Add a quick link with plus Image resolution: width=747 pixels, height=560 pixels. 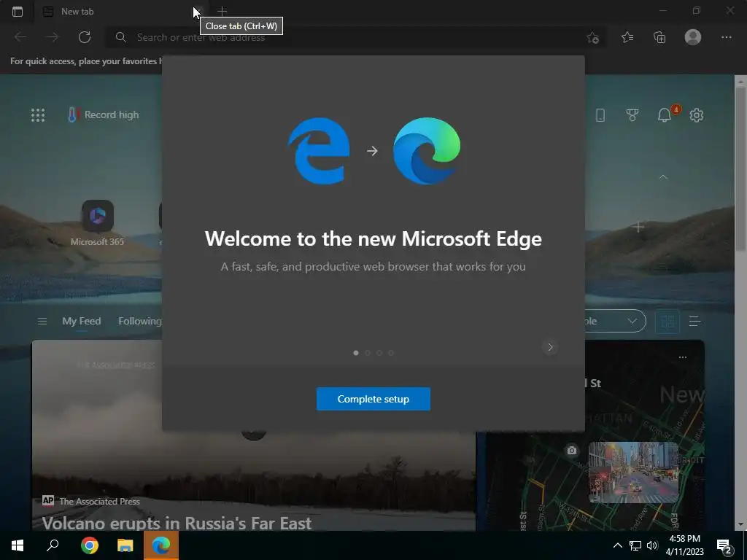point(638,227)
